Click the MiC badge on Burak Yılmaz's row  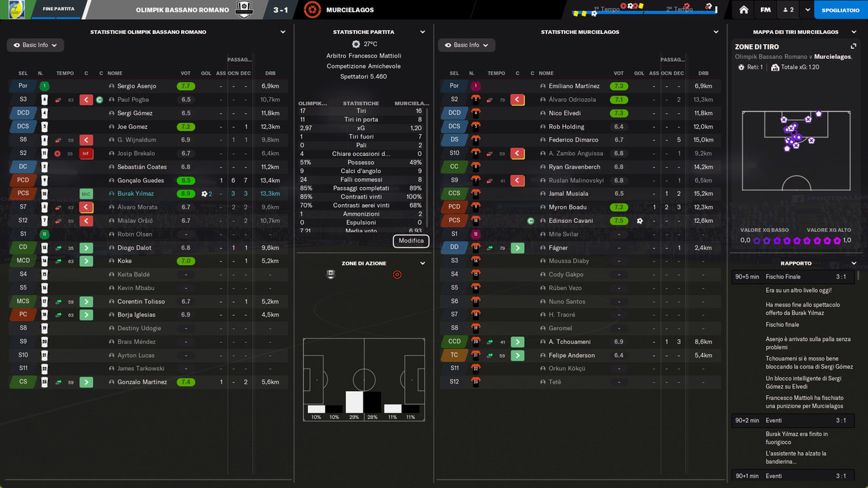[85, 194]
